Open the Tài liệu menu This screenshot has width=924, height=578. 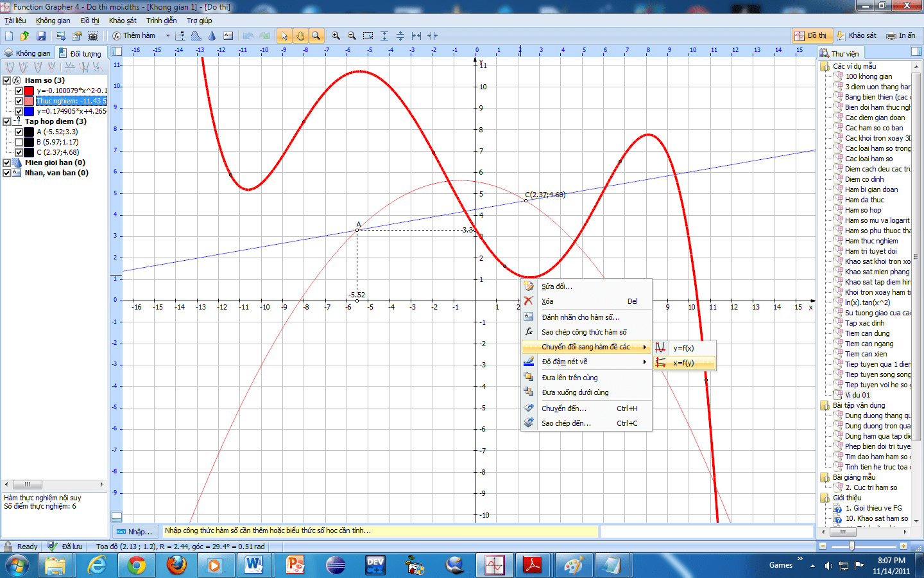pyautogui.click(x=15, y=21)
